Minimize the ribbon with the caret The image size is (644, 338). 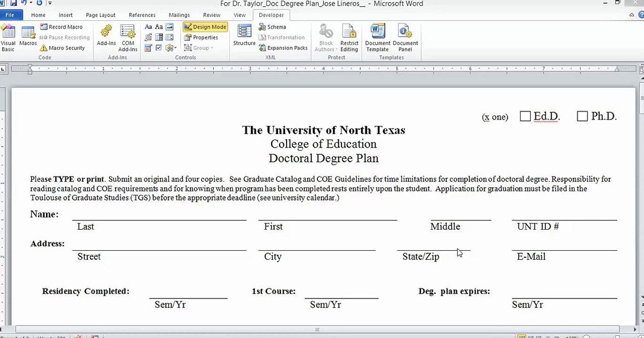pyautogui.click(x=632, y=15)
